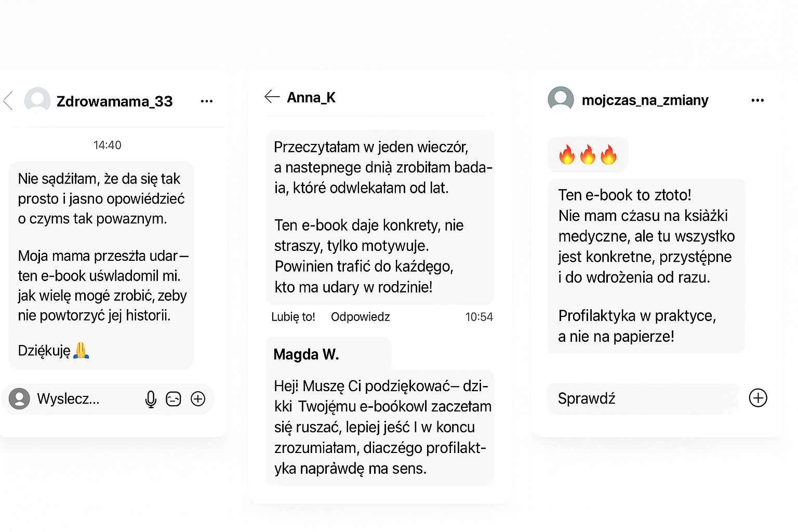This screenshot has height=532, width=798.
Task: Select the Magda W. sender name
Action: pyautogui.click(x=306, y=354)
